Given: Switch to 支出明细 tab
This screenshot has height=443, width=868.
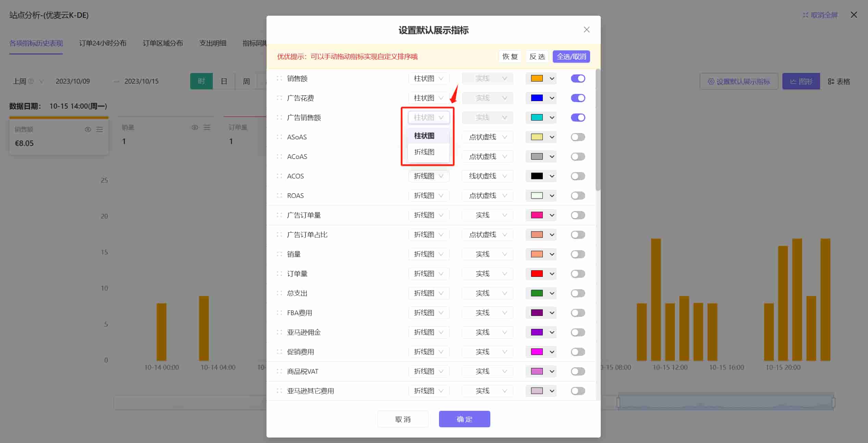Looking at the screenshot, I should (213, 43).
